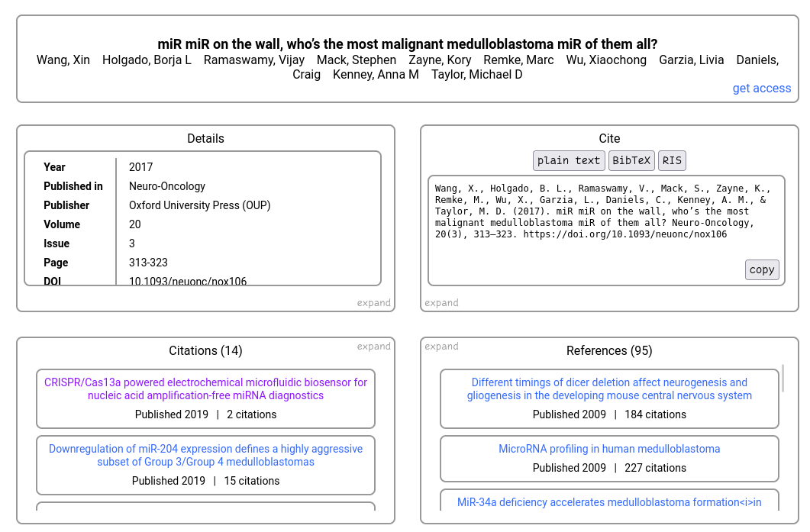
Task: Open the MiR-34a deficiency reference
Action: (609, 502)
